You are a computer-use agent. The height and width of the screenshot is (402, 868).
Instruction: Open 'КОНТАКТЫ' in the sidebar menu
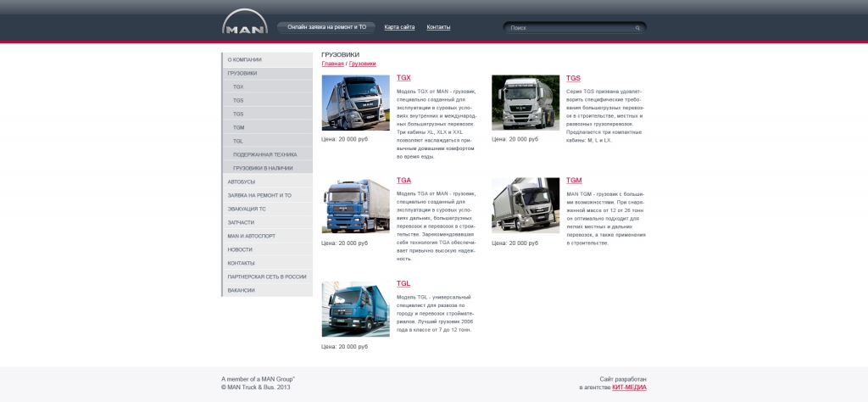[x=267, y=263]
